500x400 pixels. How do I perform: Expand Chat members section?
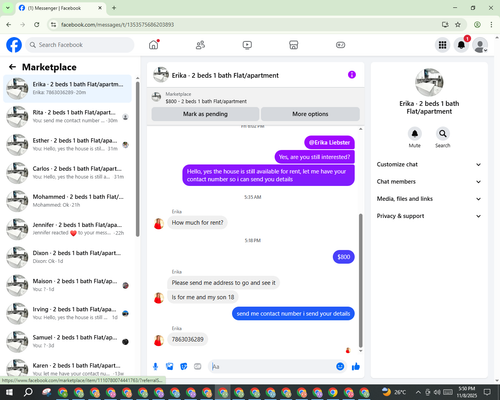[429, 182]
